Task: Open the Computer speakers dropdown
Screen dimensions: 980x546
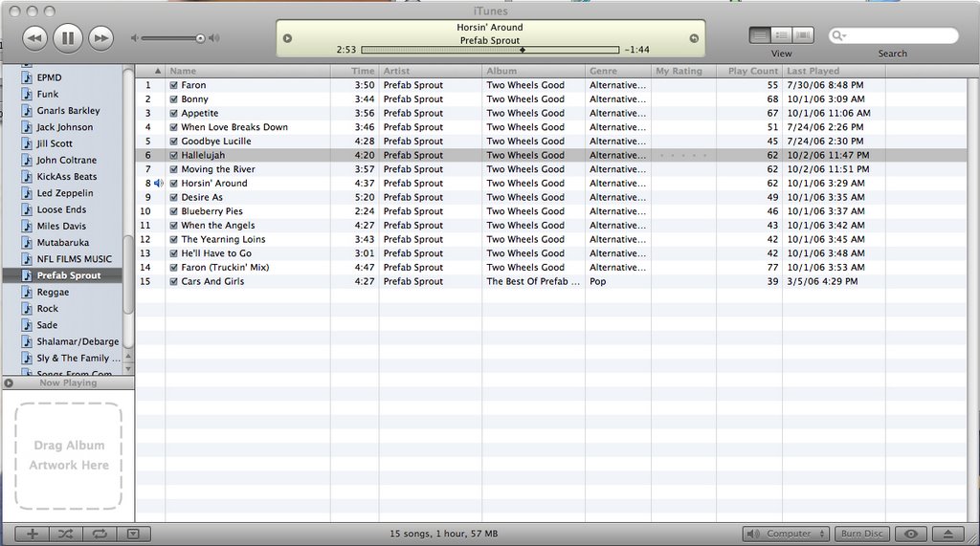Action: (x=787, y=534)
